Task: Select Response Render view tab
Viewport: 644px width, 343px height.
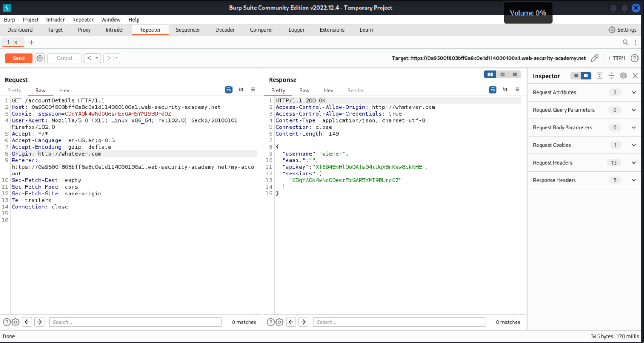Action: pos(356,90)
